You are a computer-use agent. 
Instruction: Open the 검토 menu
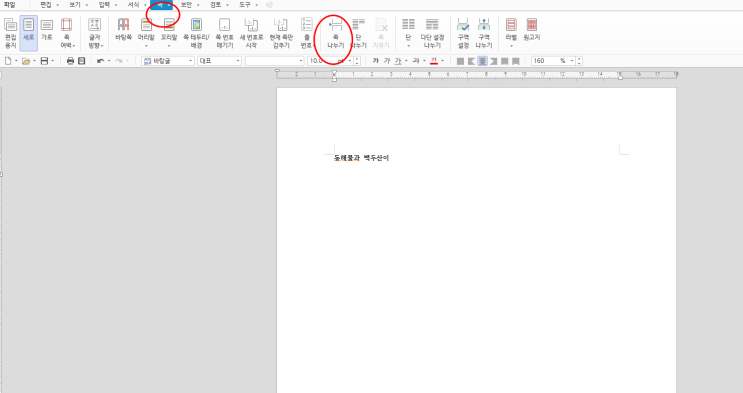[216, 5]
